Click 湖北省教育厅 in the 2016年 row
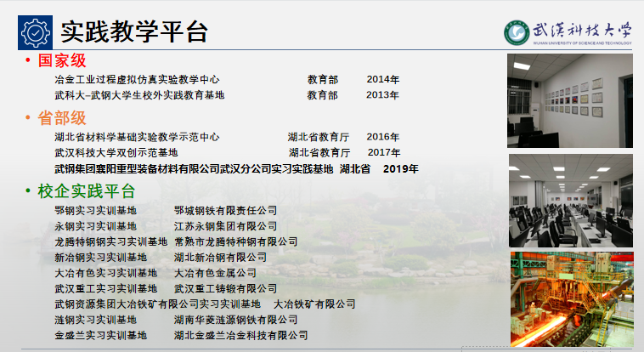 (x=319, y=137)
